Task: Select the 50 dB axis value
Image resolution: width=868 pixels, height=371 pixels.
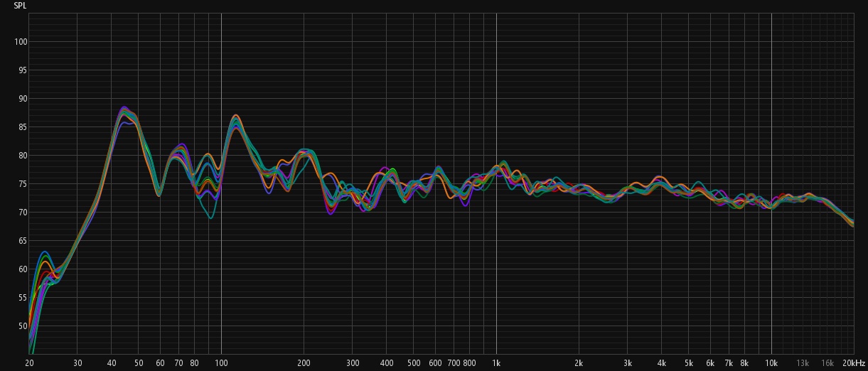Action: click(x=23, y=326)
